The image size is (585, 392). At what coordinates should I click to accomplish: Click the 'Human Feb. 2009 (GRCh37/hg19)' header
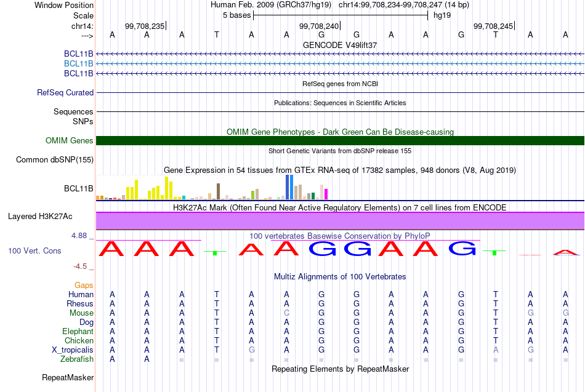pos(271,5)
